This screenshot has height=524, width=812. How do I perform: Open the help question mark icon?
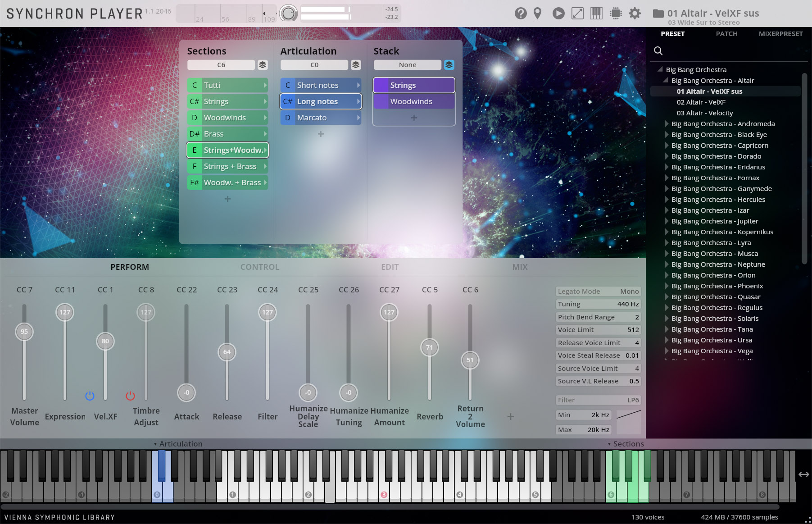[521, 14]
